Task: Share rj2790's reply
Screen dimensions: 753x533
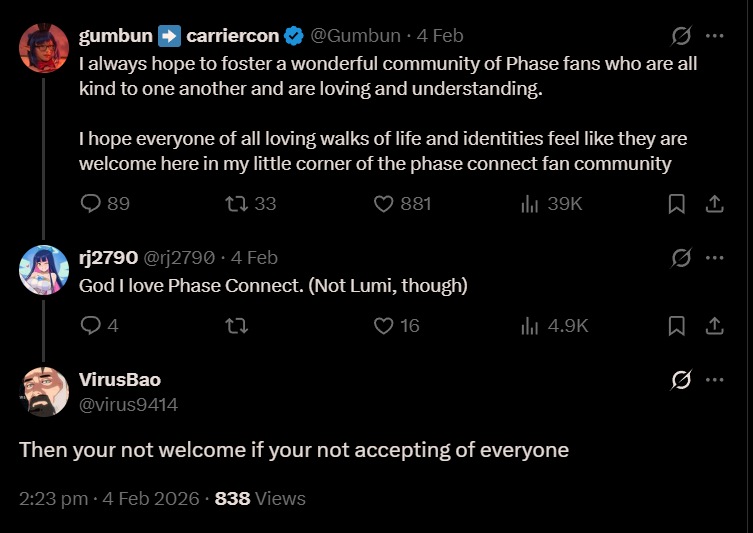Action: (715, 326)
